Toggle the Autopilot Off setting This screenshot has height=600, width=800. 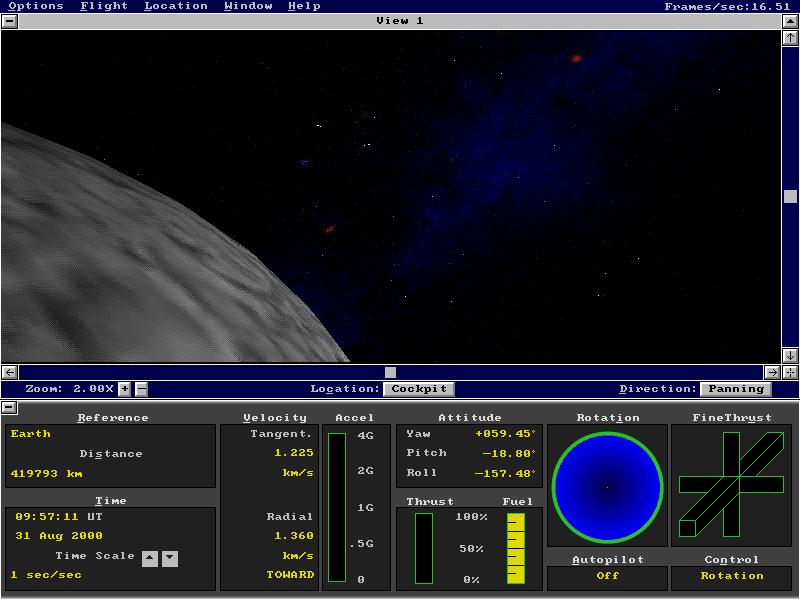(607, 576)
